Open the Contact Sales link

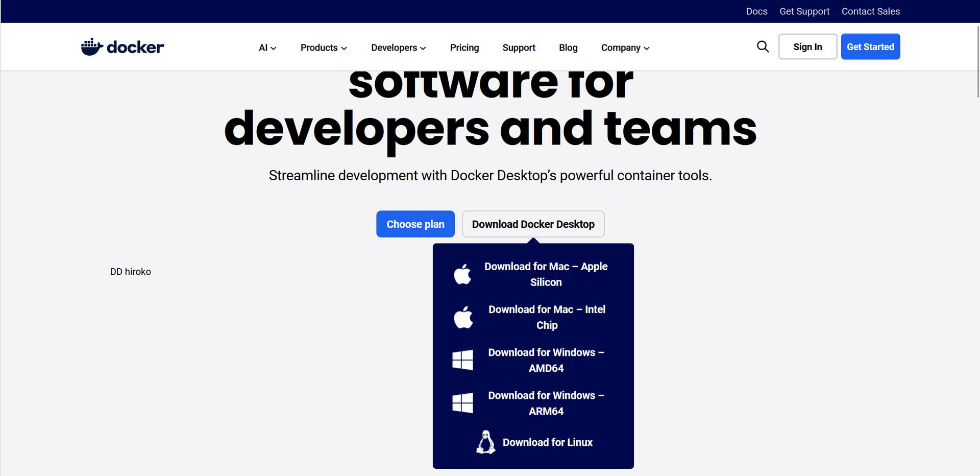(871, 11)
